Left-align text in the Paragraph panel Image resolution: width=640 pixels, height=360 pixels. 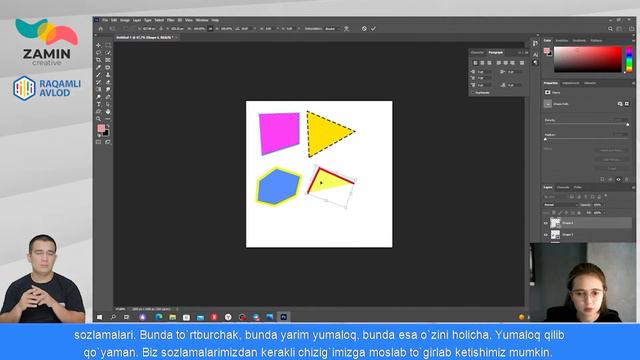tap(476, 63)
